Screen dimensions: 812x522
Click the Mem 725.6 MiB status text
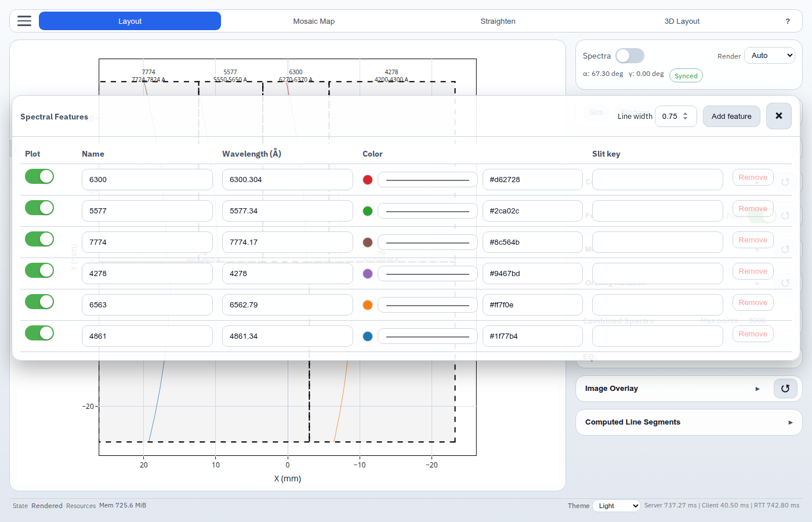coord(122,506)
